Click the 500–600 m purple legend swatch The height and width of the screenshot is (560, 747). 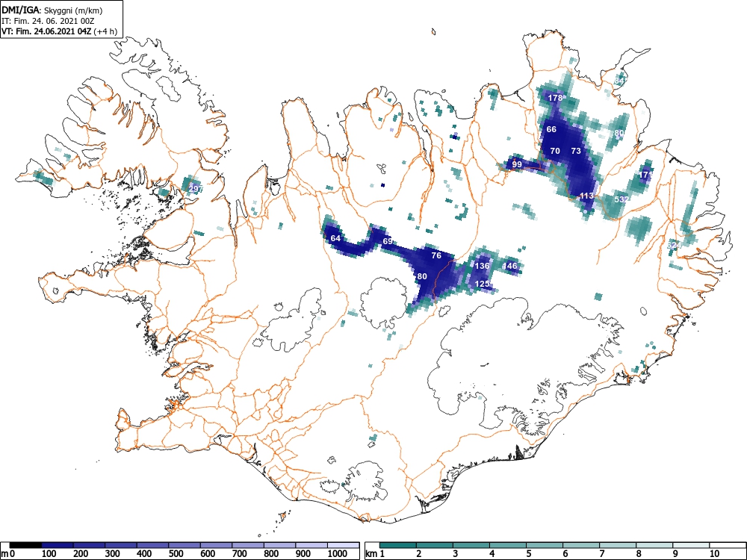(x=185, y=545)
